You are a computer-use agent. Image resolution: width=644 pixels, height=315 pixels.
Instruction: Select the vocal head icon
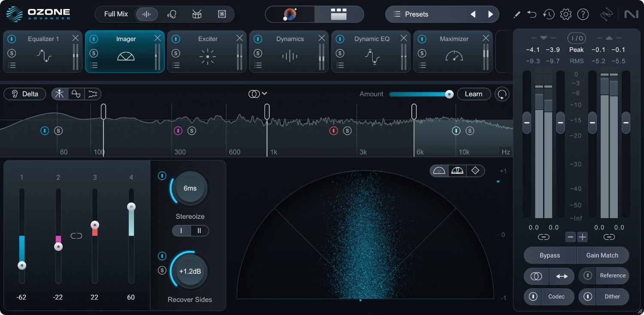pos(172,14)
